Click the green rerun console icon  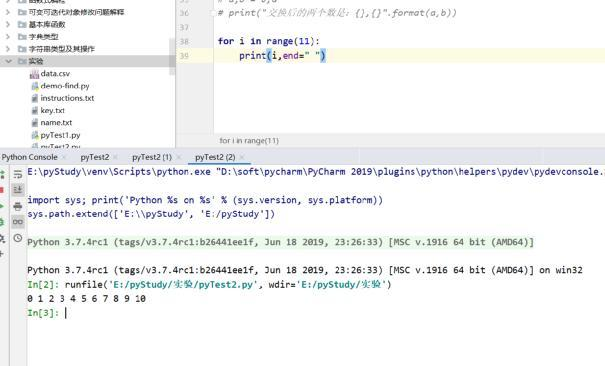coord(2,174)
